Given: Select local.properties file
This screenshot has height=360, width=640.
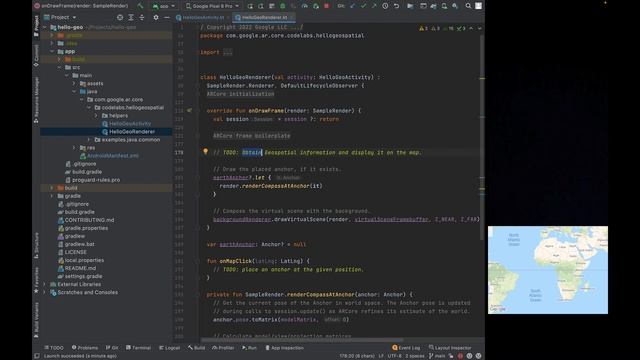Looking at the screenshot, I should point(84,260).
